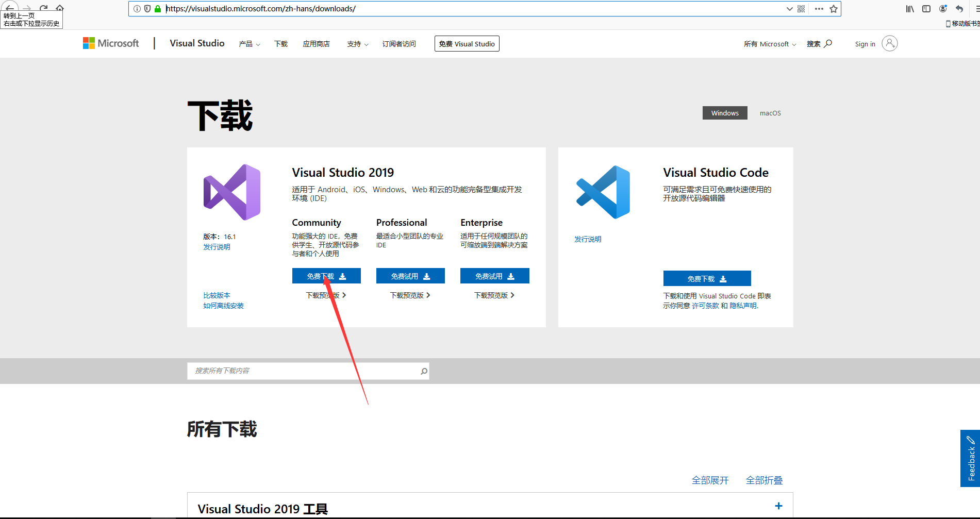
Task: Bookmark this page with star icon
Action: (x=834, y=9)
